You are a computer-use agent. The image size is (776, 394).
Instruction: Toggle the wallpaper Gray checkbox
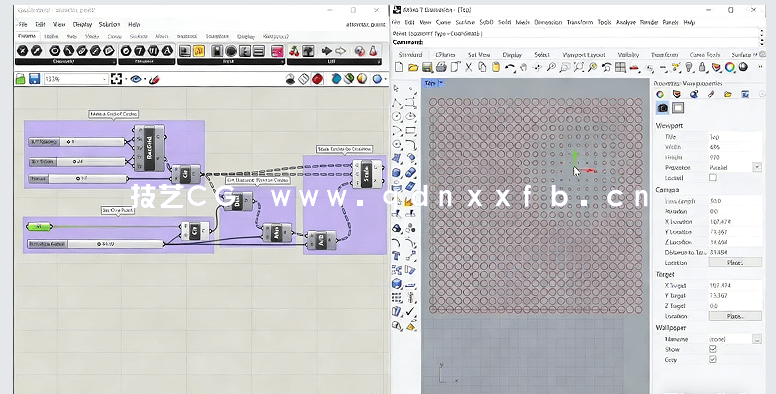(x=713, y=359)
